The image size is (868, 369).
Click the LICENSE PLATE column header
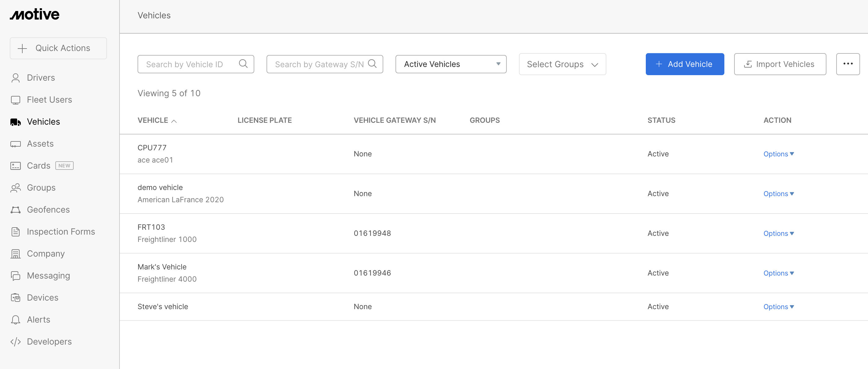tap(264, 120)
